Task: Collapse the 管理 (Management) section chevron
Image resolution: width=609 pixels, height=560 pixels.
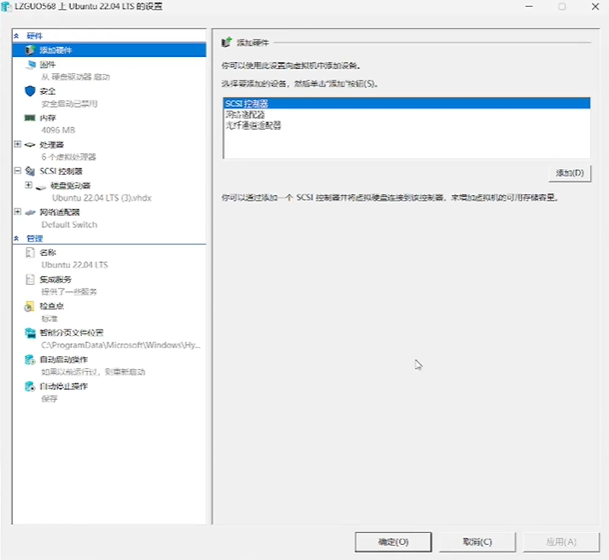Action: point(16,238)
